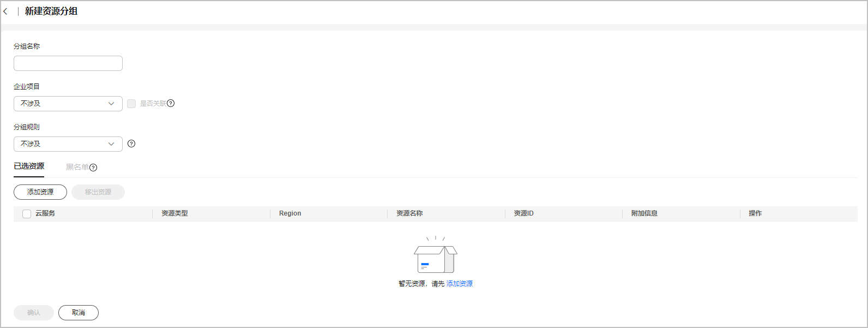Go back using the left arrow icon
The width and height of the screenshot is (868, 328).
5,11
